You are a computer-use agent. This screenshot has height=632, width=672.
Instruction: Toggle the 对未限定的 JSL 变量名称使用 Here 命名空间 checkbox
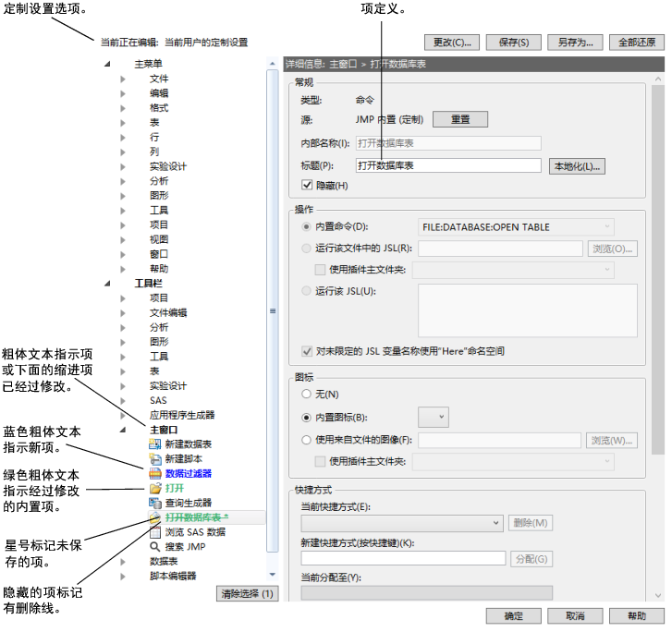(x=307, y=351)
